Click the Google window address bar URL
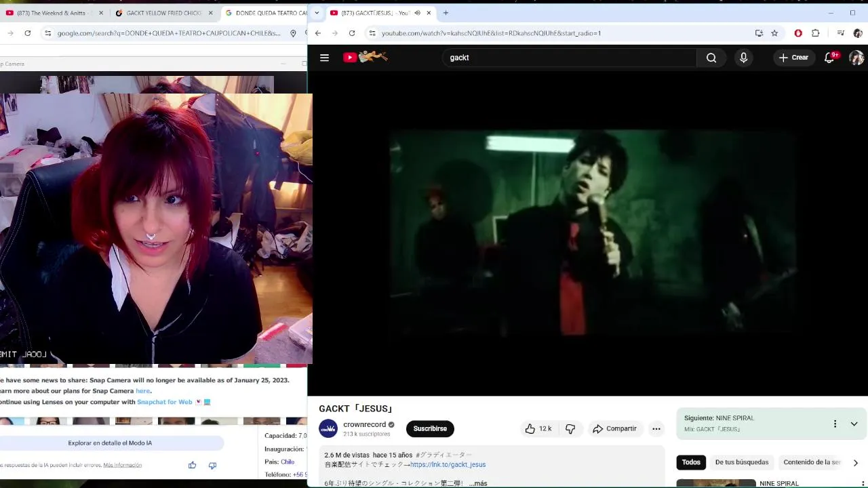The image size is (868, 488). tap(169, 33)
